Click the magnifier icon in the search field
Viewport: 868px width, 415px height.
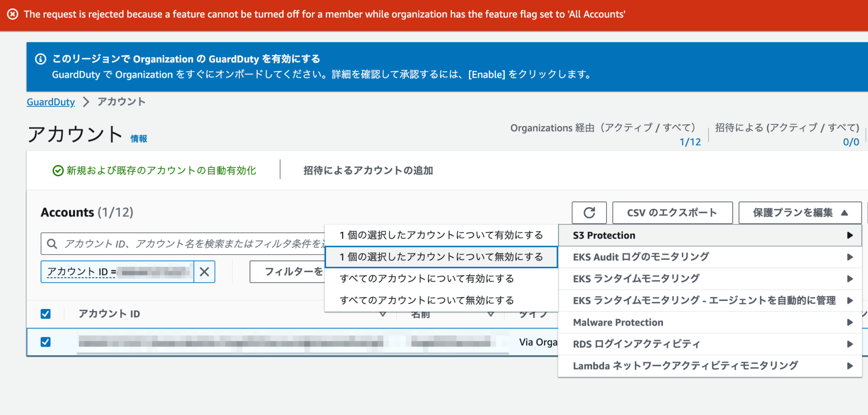point(52,243)
